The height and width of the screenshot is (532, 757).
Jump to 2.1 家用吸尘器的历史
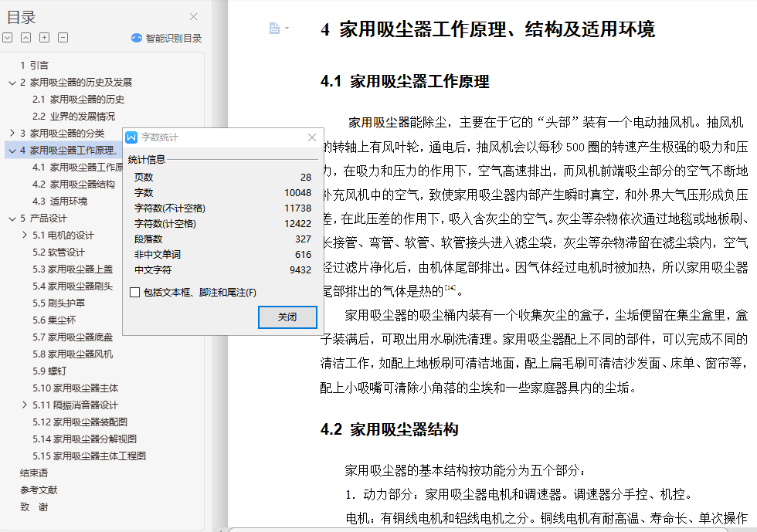coord(78,100)
